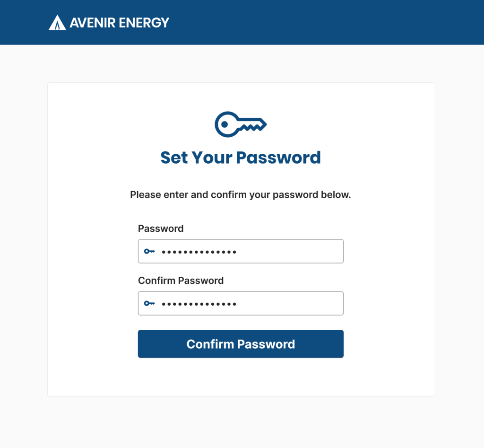Click the Password field label
Screen dimensions: 484x448
160,228
